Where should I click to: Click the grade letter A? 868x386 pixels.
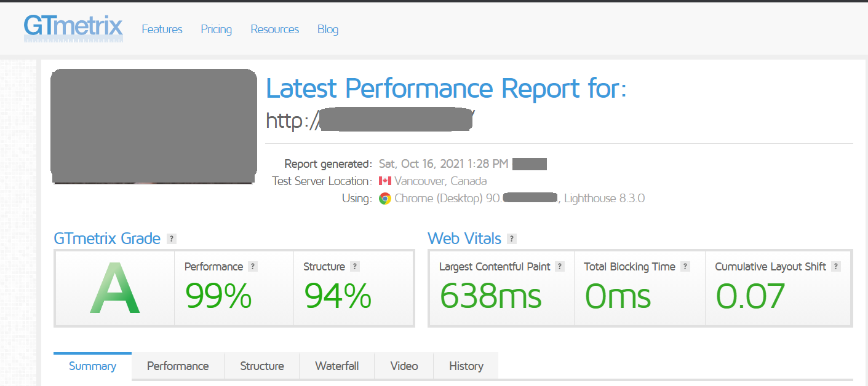click(115, 288)
